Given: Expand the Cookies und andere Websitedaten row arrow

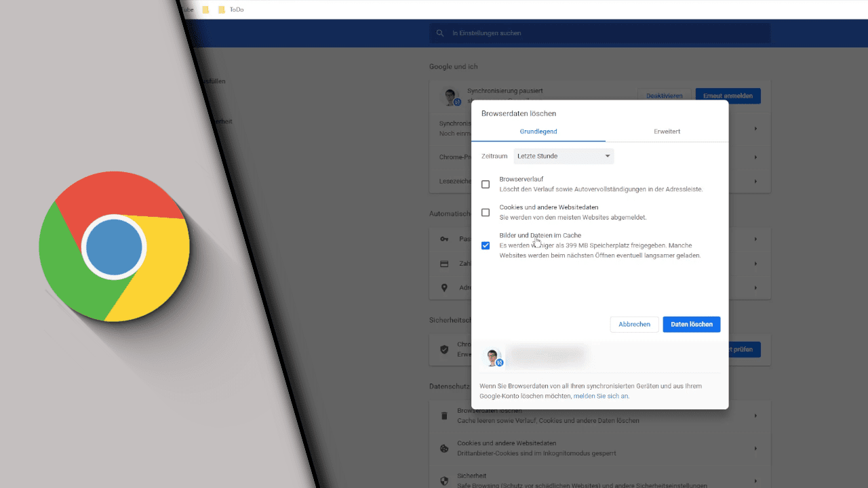Looking at the screenshot, I should click(755, 448).
